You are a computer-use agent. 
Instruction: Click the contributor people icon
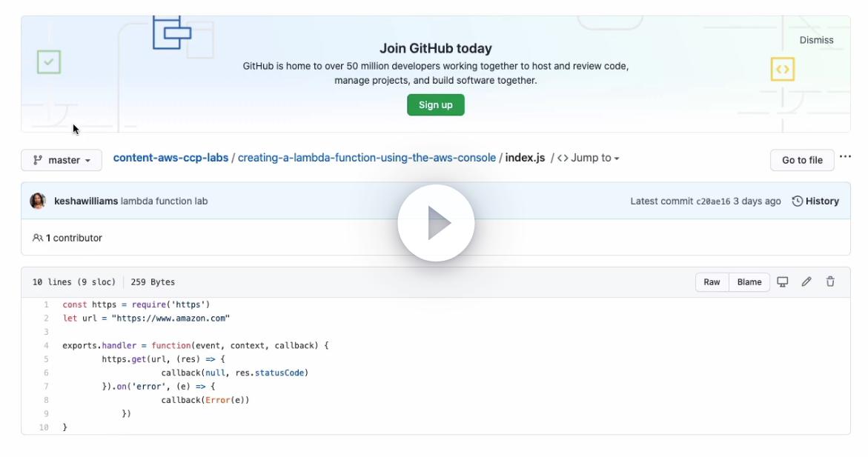[x=38, y=238]
